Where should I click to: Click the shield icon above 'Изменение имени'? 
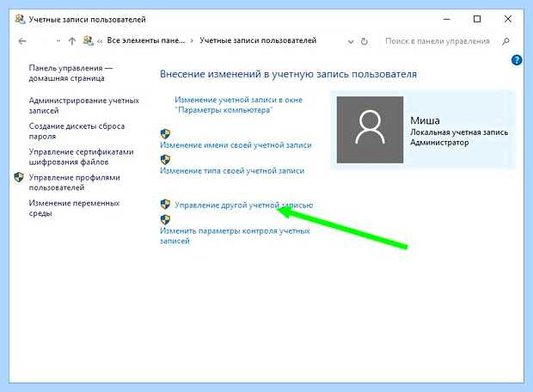[165, 133]
